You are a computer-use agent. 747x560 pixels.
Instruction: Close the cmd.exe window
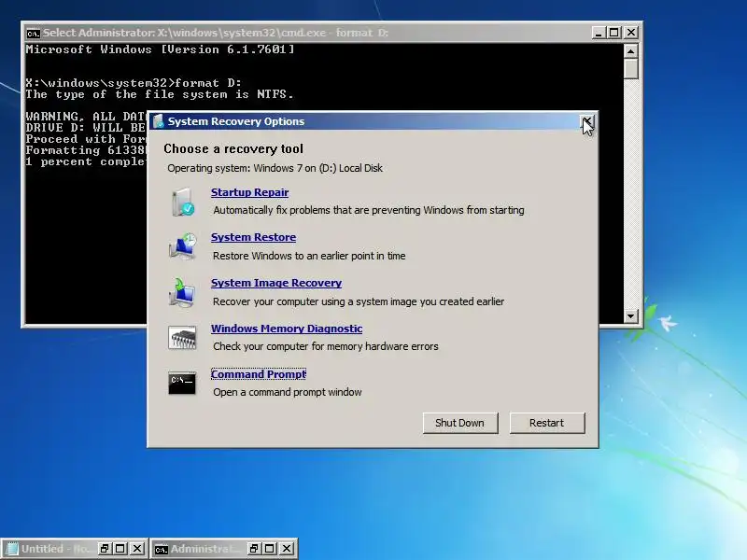pyautogui.click(x=631, y=33)
